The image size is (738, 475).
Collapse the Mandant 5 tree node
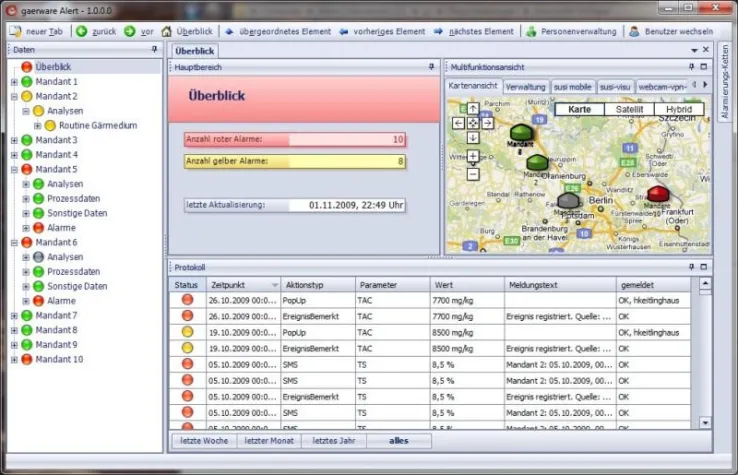tap(14, 170)
